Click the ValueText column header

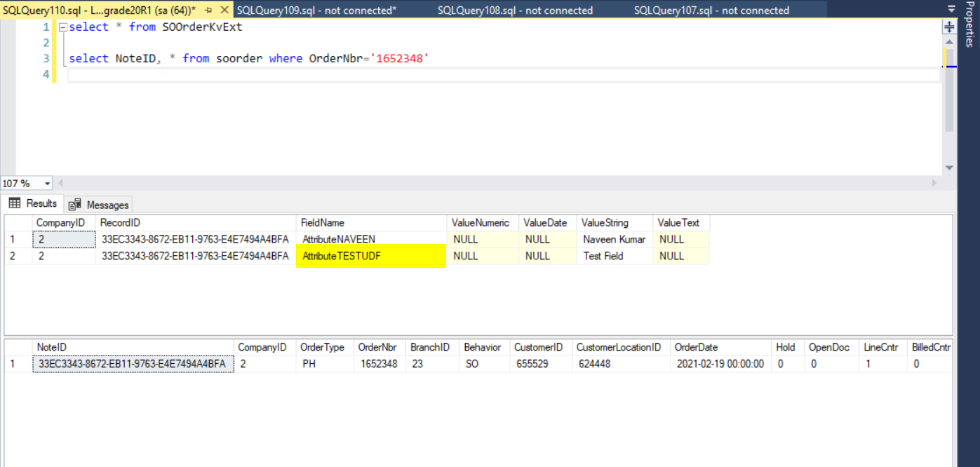click(681, 222)
